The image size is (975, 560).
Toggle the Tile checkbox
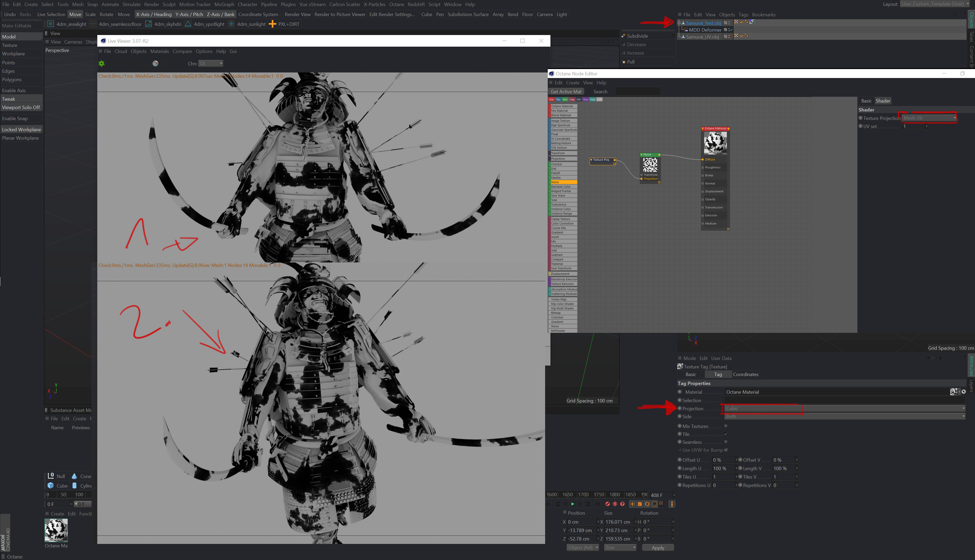pos(726,434)
